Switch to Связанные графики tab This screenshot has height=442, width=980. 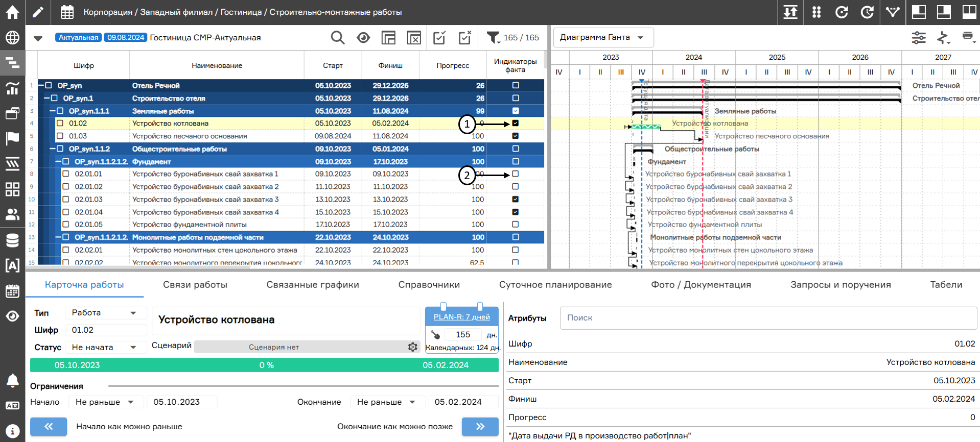(x=313, y=285)
